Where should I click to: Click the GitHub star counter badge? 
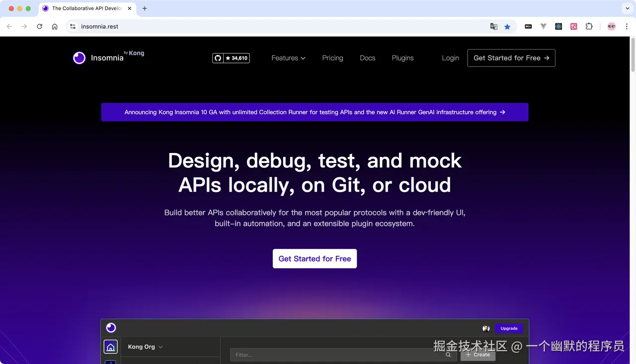coord(231,58)
